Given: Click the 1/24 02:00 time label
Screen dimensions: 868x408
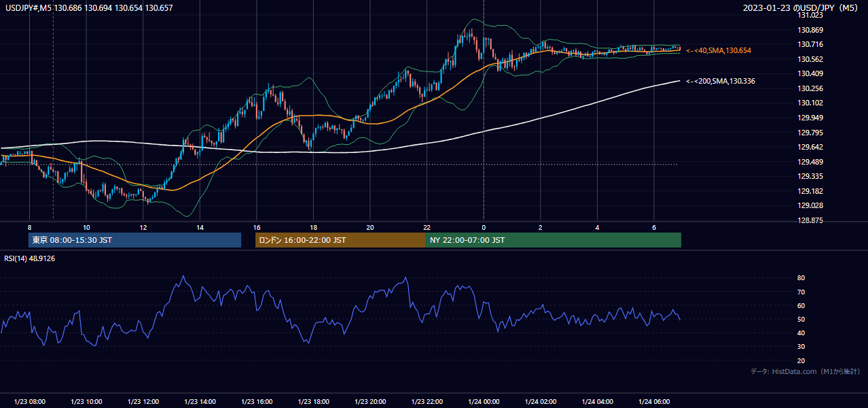Looking at the screenshot, I should (x=541, y=402).
